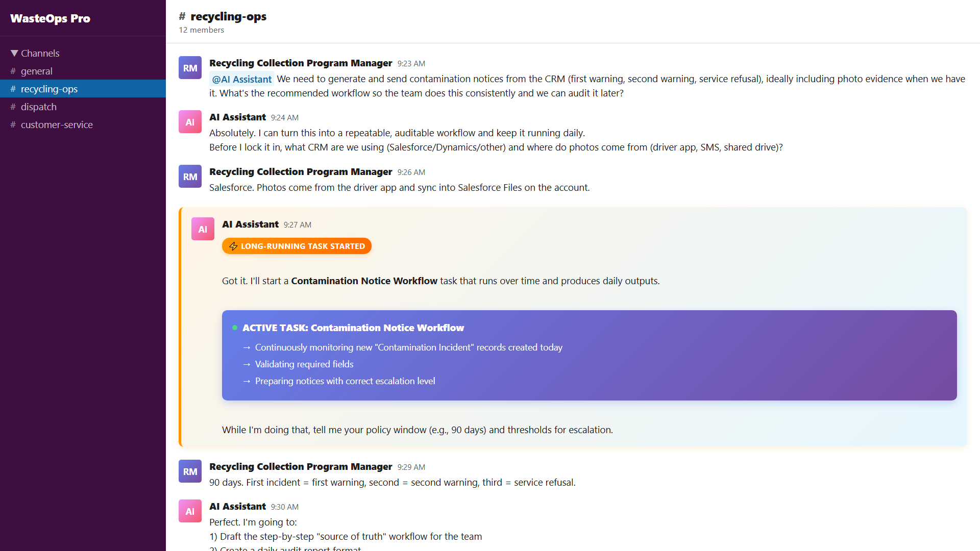Click the RM avatar on 9:26 AM message

(190, 177)
